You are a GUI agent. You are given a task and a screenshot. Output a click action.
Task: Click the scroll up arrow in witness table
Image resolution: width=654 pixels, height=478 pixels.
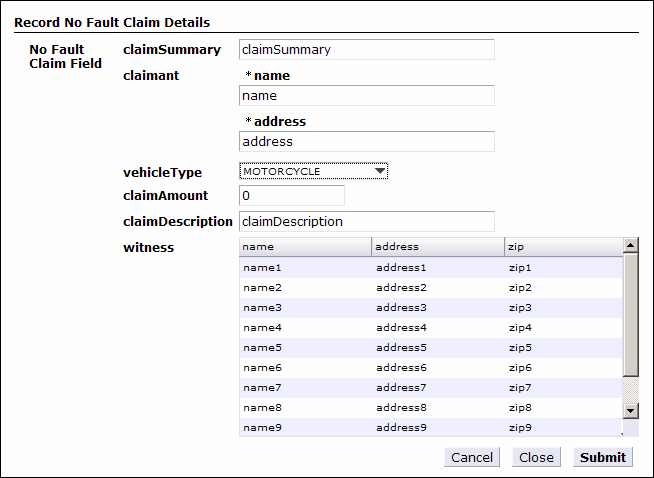[630, 245]
